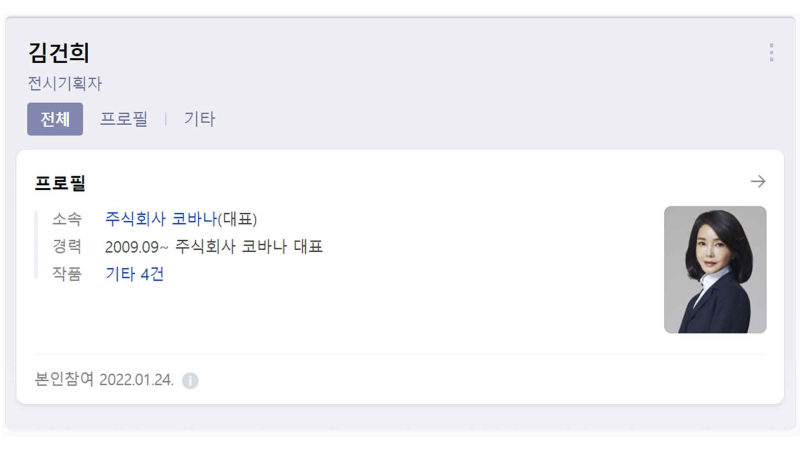This screenshot has width=800, height=450.
Task: Switch to the 프로필 tab
Action: 124,119
